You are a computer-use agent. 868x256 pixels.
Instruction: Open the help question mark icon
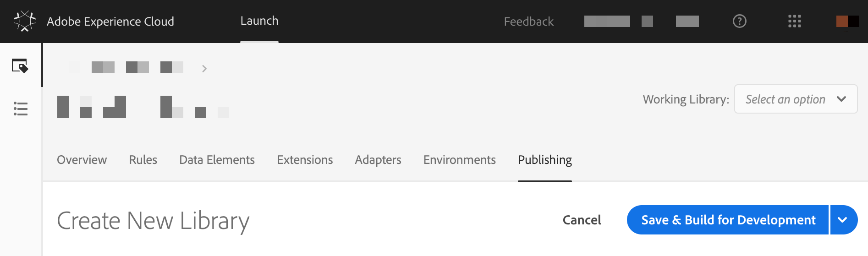click(x=739, y=21)
